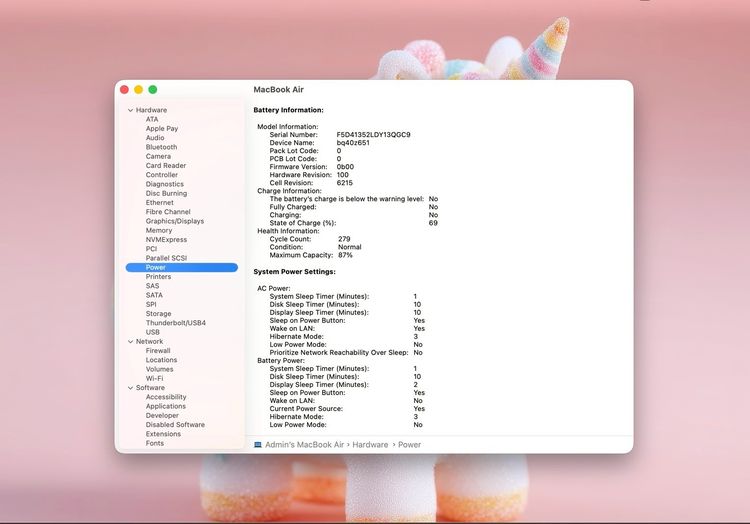Select PCI in the sidebar
This screenshot has height=524, width=750.
tap(151, 249)
